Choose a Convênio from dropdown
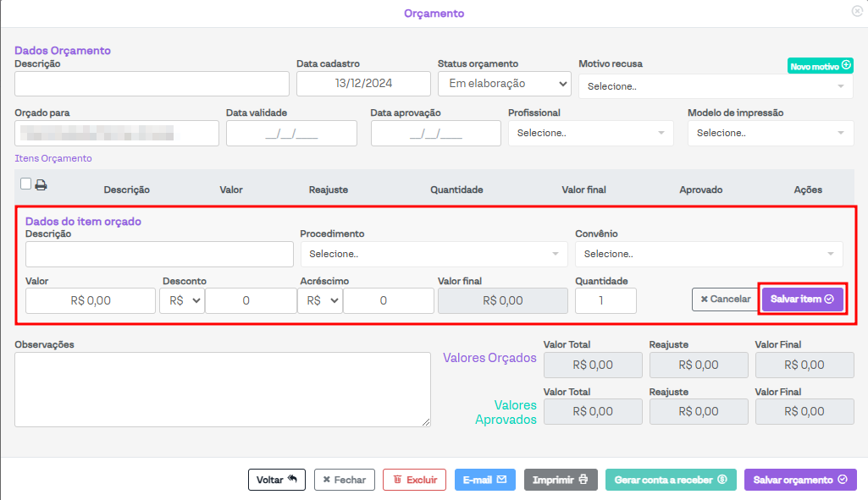Image resolution: width=868 pixels, height=500 pixels. [708, 254]
